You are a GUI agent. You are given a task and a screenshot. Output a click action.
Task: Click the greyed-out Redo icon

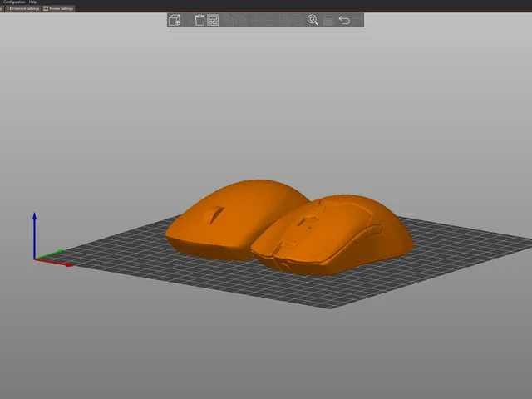tap(357, 20)
